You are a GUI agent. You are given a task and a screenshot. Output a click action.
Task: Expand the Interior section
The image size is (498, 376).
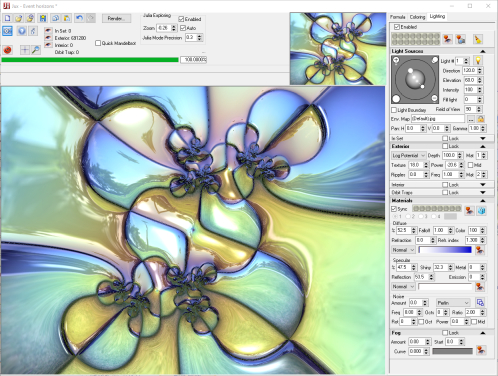point(482,185)
